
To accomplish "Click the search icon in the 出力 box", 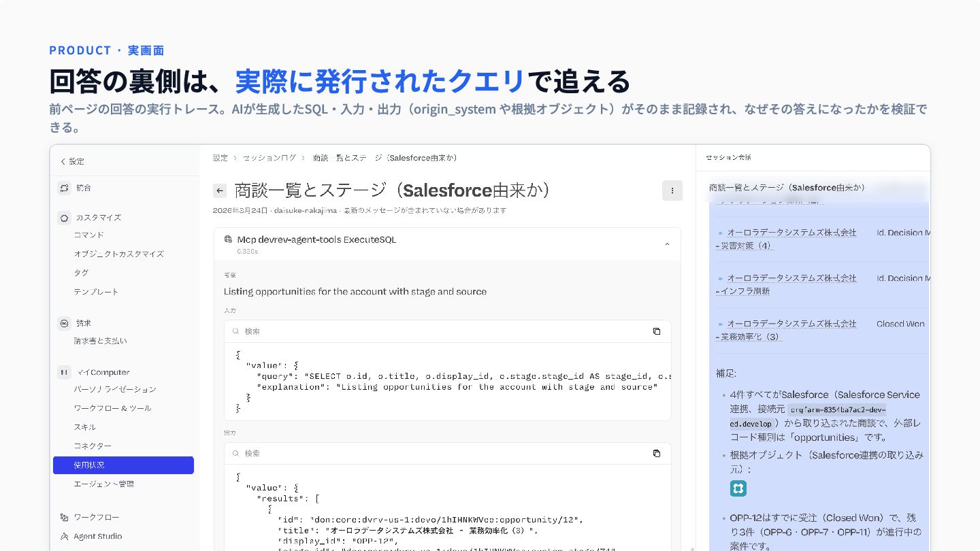I will click(x=235, y=453).
